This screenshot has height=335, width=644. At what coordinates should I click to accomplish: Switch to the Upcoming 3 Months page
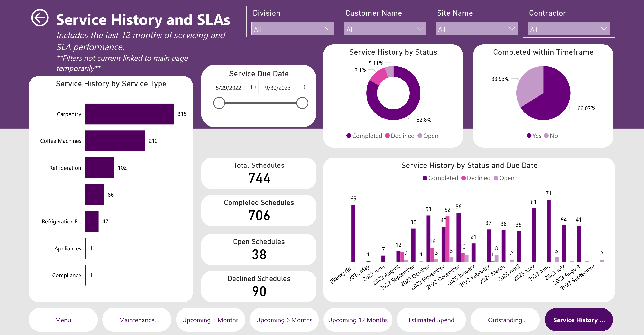(210, 320)
